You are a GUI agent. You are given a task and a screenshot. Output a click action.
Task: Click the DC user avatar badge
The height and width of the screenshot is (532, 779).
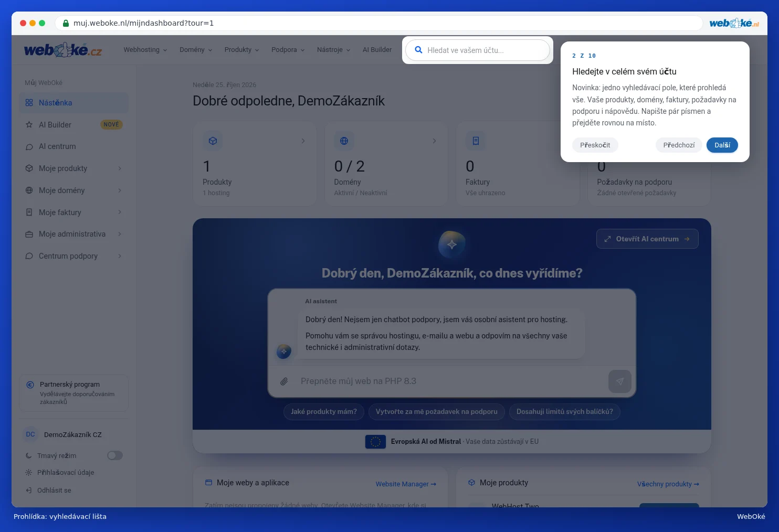pos(30,434)
